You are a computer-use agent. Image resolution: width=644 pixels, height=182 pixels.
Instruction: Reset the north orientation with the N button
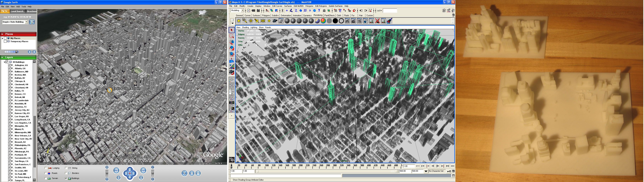coord(119,178)
